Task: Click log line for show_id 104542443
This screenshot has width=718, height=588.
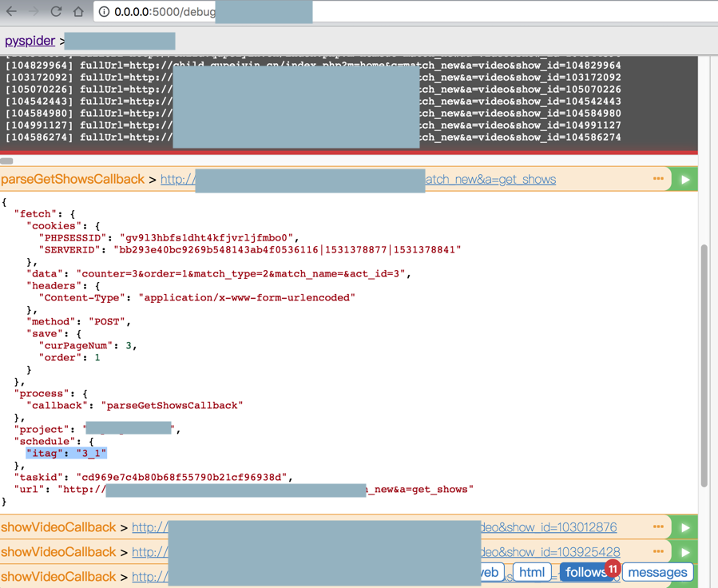Action: pyautogui.click(x=313, y=101)
